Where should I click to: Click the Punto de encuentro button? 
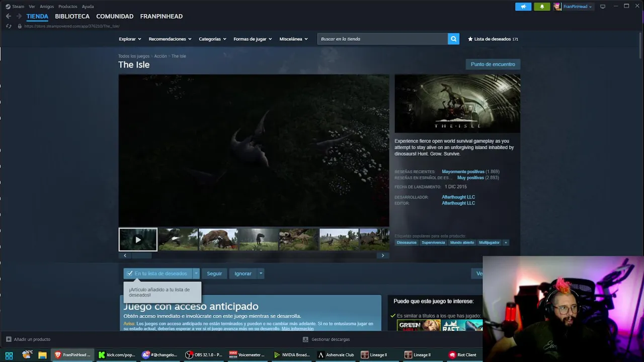point(493,64)
